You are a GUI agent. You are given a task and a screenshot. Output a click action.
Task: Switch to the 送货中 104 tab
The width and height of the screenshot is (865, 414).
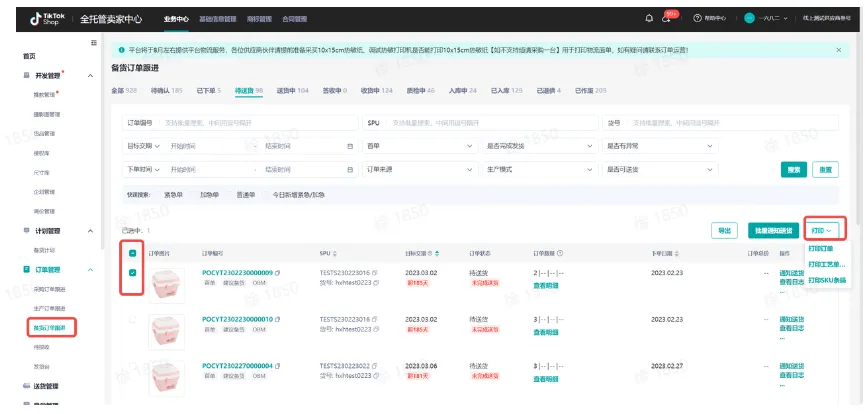click(x=292, y=90)
